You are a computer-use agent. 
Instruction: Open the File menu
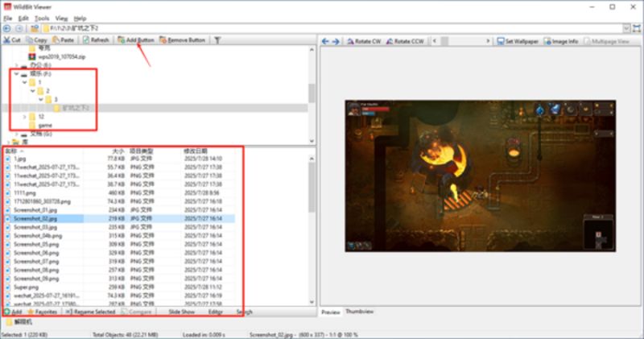click(8, 19)
